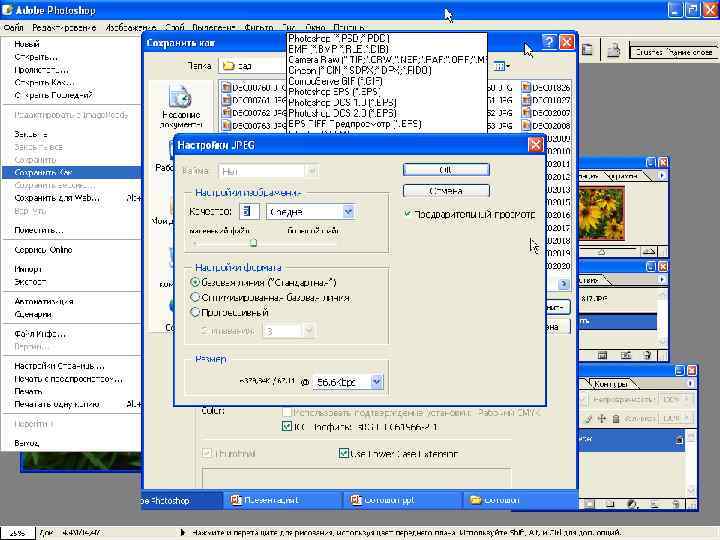This screenshot has width=720, height=540.
Task: Switch to the Контуры tab in Layers panel
Action: pyautogui.click(x=611, y=383)
